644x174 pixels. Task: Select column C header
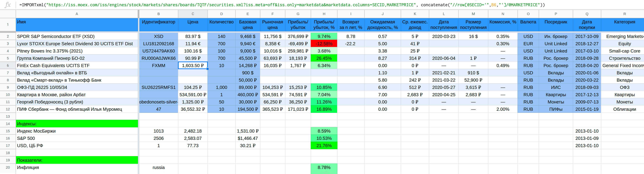click(x=193, y=14)
